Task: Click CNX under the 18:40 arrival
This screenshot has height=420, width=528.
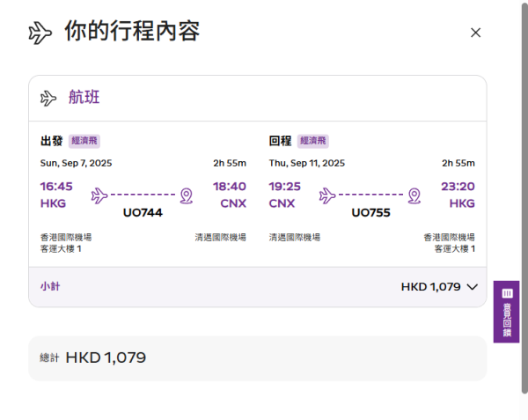Action: 233,203
